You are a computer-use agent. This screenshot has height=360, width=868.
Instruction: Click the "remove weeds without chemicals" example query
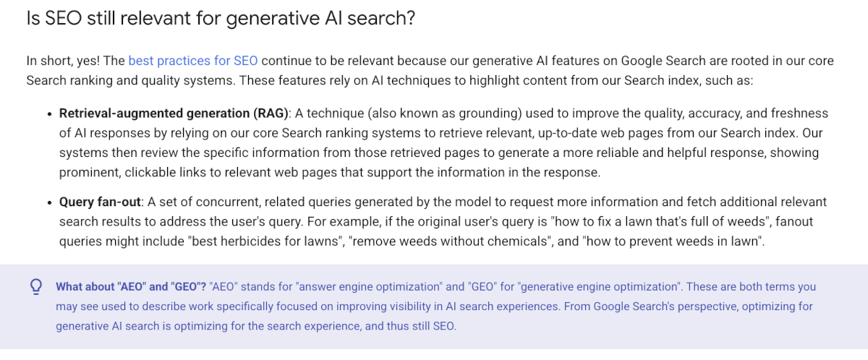[x=449, y=241]
